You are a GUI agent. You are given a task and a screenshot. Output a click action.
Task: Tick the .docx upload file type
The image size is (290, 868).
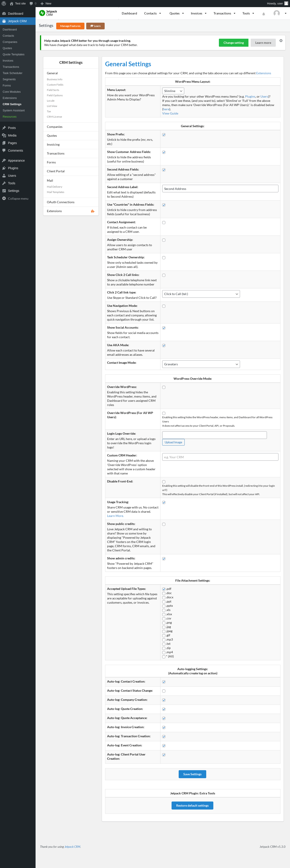[164, 597]
